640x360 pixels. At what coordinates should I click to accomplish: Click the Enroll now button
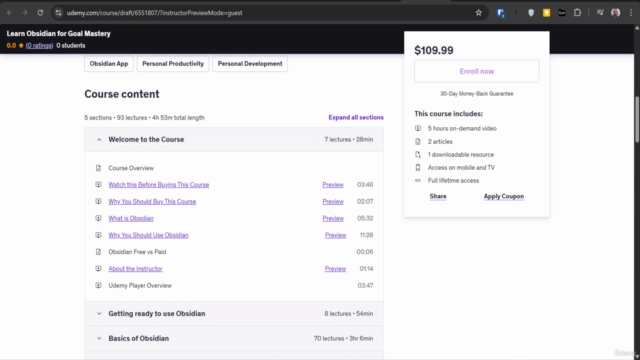(477, 71)
